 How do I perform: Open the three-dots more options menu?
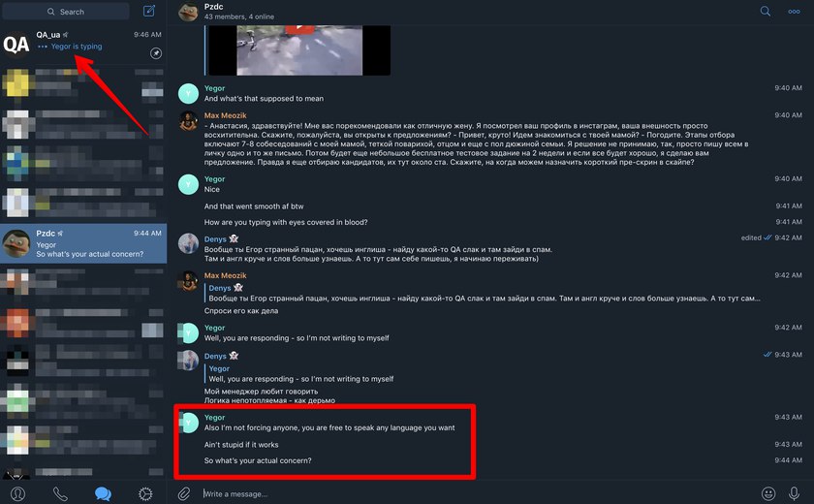click(x=794, y=12)
